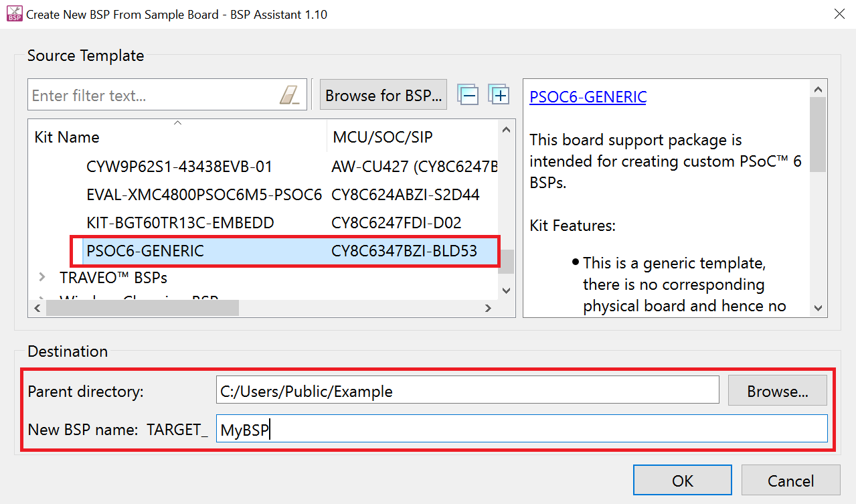Viewport: 856px width, 504px height.
Task: Click the kit list scroll-down arrow
Action: [x=506, y=290]
